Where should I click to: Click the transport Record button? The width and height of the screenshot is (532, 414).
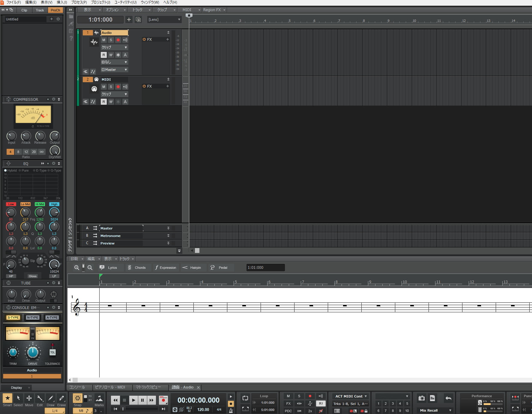(163, 400)
